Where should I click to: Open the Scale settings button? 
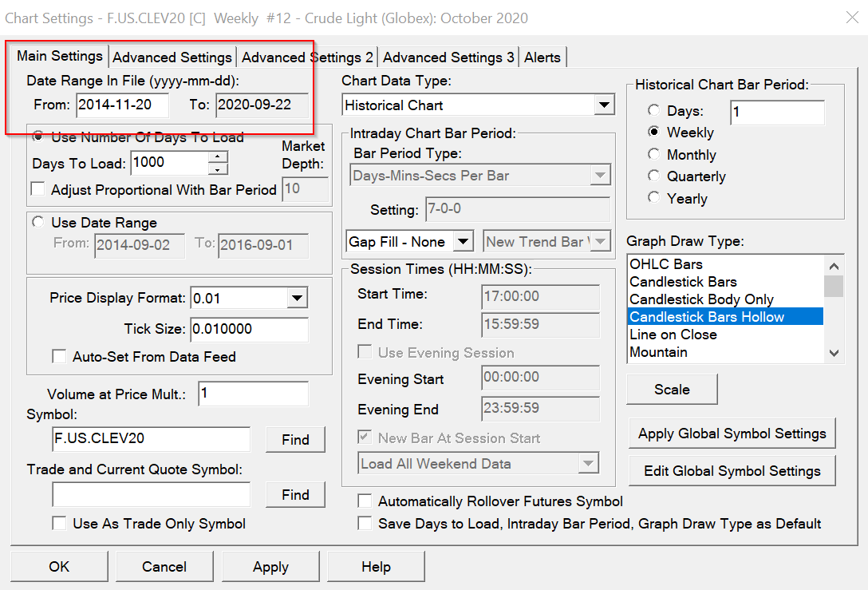(x=672, y=390)
